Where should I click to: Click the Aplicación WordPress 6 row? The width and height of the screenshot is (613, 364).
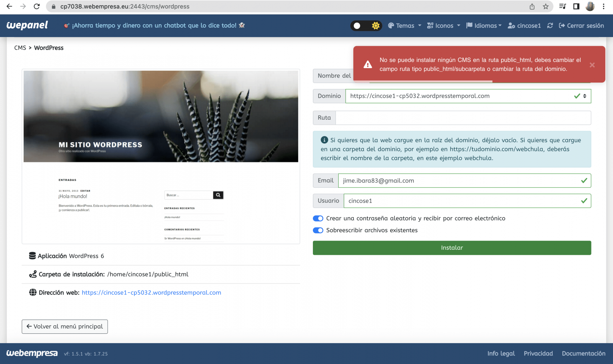[161, 256]
